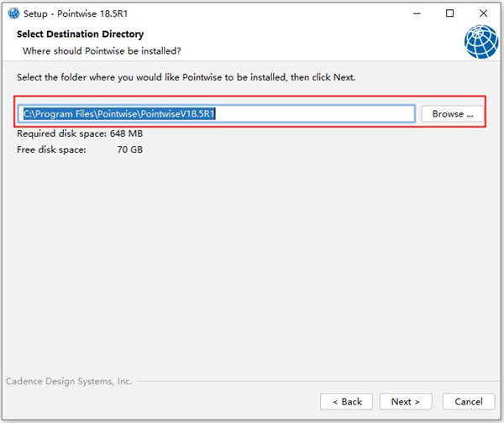Minimize the Setup window
The width and height of the screenshot is (504, 423).
[x=417, y=13]
